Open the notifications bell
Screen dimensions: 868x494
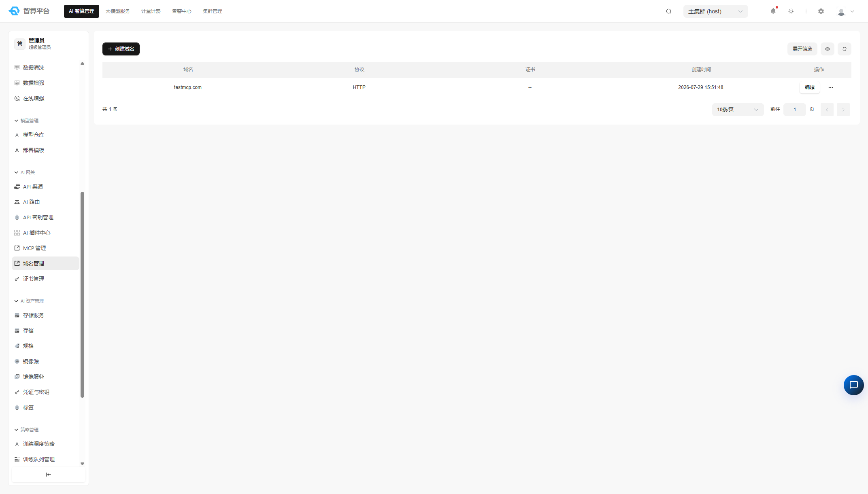pos(773,11)
